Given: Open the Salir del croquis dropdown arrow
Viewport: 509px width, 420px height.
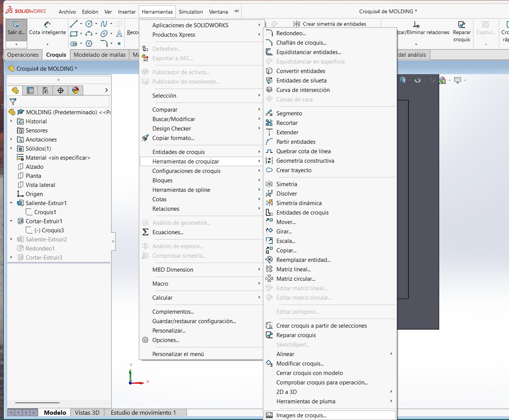Looking at the screenshot, I should 16,44.
